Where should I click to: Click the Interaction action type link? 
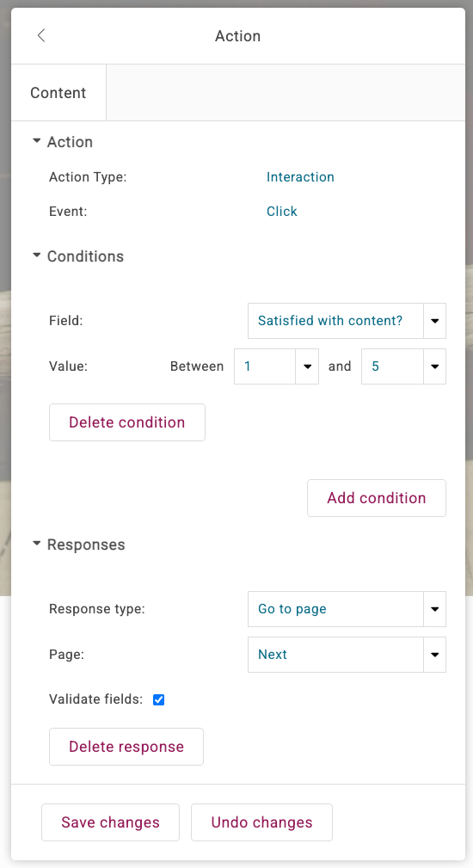click(x=300, y=177)
